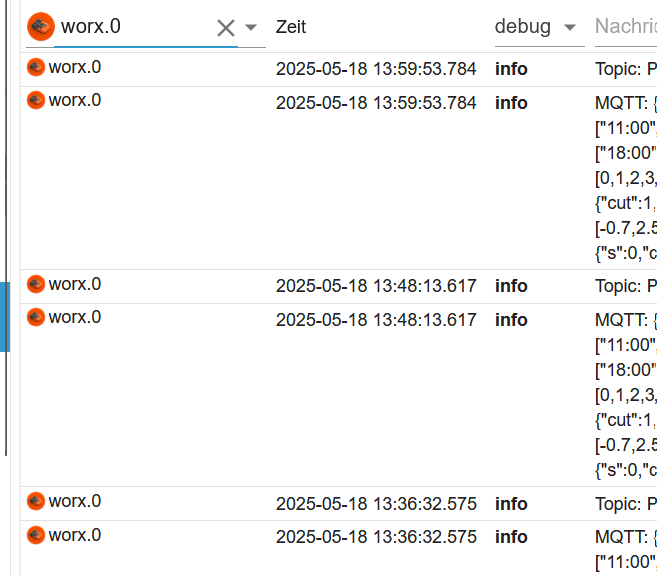Click the worx icon on 13:36:32.575 Topic row

36,501
